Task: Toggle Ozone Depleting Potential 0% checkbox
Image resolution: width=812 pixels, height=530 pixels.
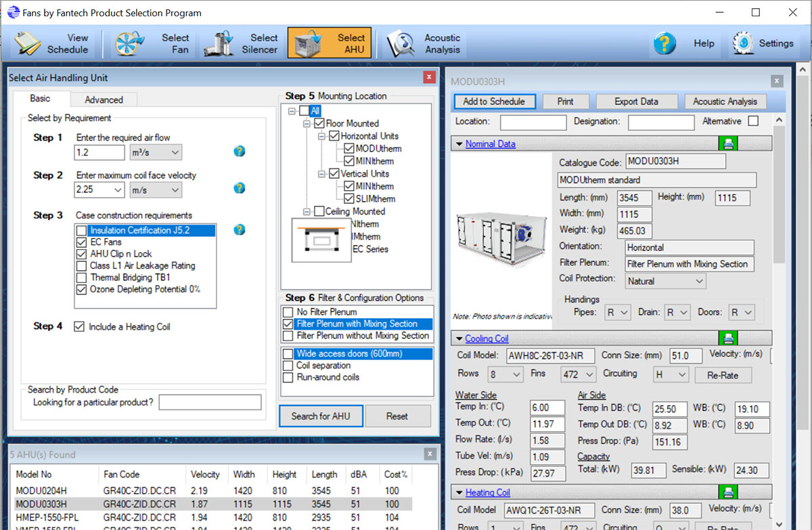Action: 81,289
